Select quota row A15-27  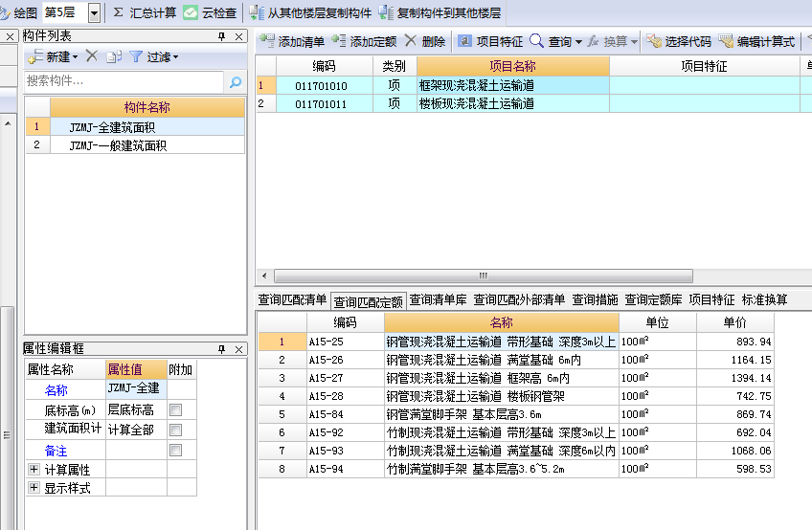point(516,378)
